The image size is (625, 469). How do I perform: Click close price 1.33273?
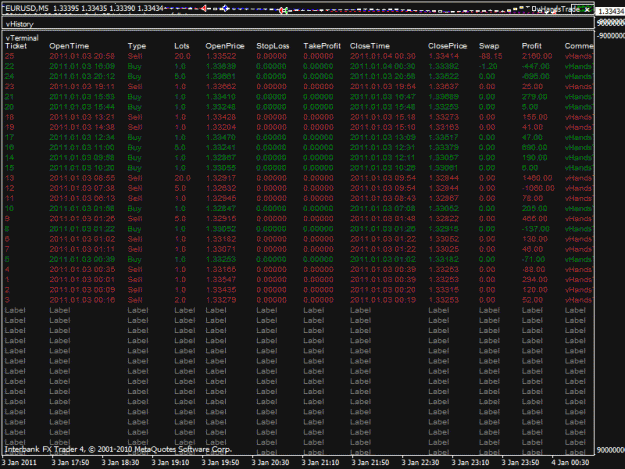(x=444, y=117)
